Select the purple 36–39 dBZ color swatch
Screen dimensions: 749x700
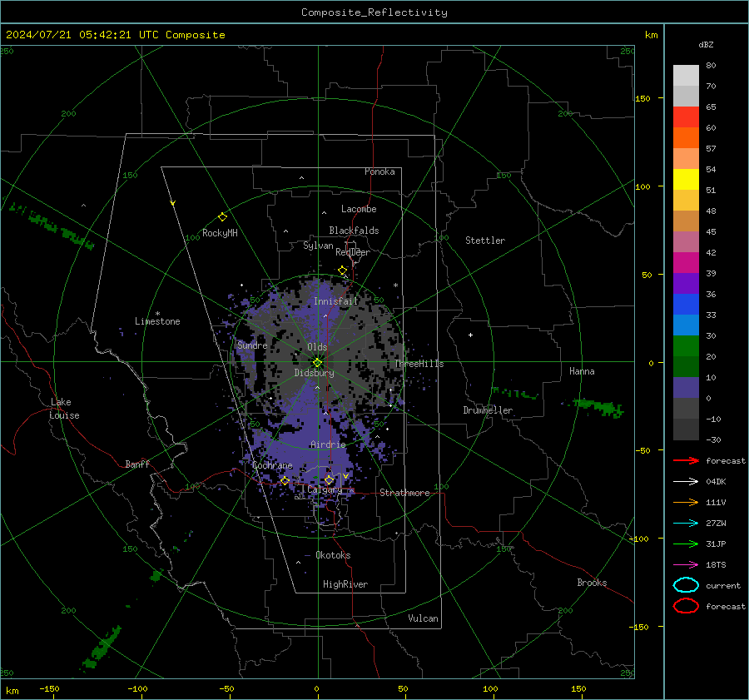click(686, 283)
